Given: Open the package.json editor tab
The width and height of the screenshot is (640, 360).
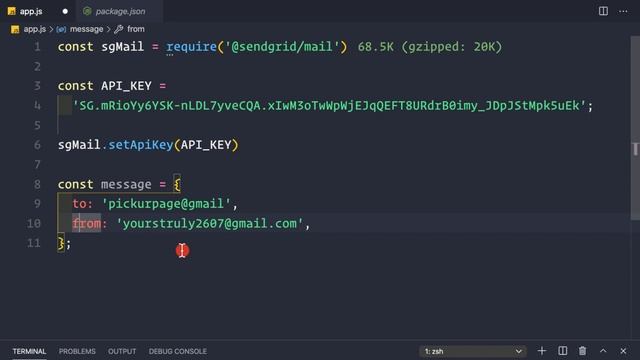Looking at the screenshot, I should pos(120,11).
